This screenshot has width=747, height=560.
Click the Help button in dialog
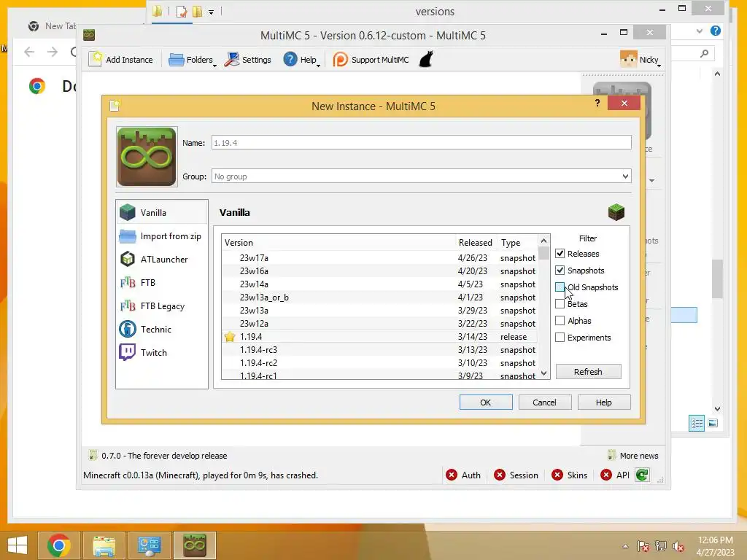point(604,402)
